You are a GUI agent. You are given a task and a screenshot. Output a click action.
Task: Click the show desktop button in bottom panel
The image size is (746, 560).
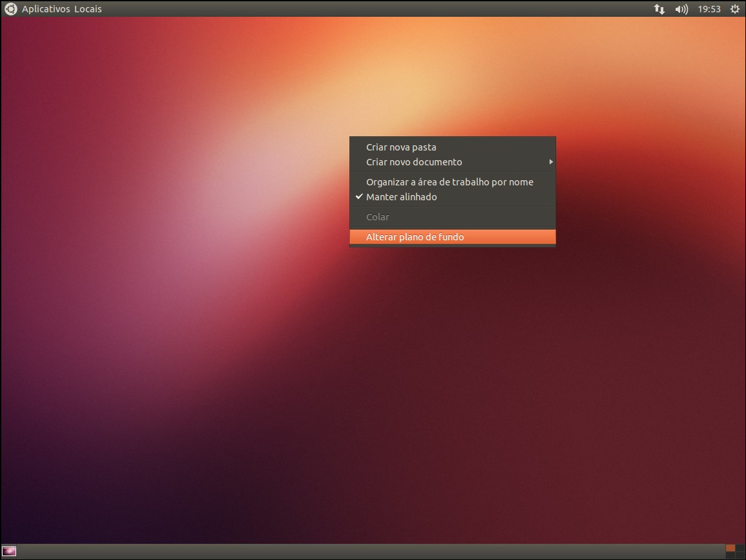click(x=9, y=552)
